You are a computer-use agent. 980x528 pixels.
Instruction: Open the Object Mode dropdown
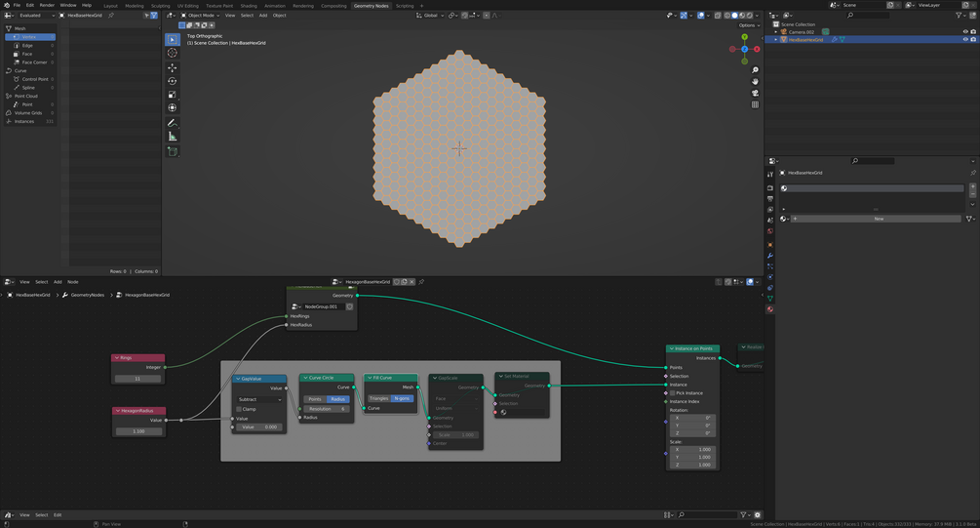click(x=200, y=15)
